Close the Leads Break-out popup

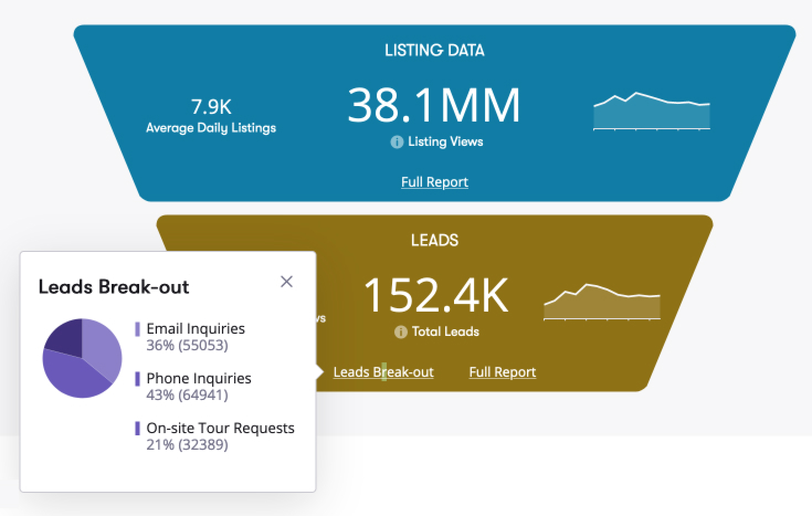click(x=286, y=282)
